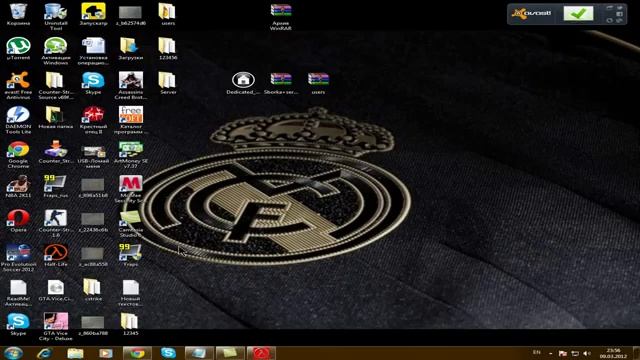Viewport: 640px width, 360px height.
Task: Open Windows Explorer from the taskbar
Action: click(75, 353)
